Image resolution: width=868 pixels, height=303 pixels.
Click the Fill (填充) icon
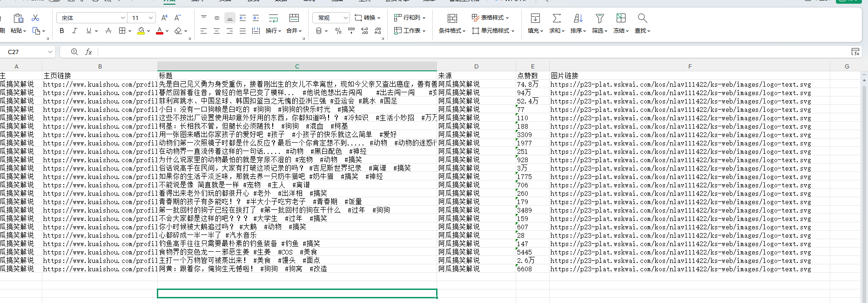(x=535, y=18)
